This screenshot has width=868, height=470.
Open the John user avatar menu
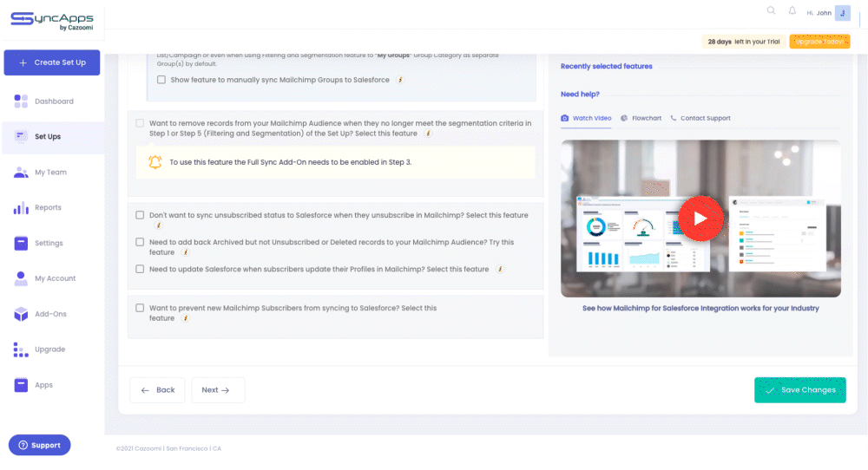pos(843,13)
